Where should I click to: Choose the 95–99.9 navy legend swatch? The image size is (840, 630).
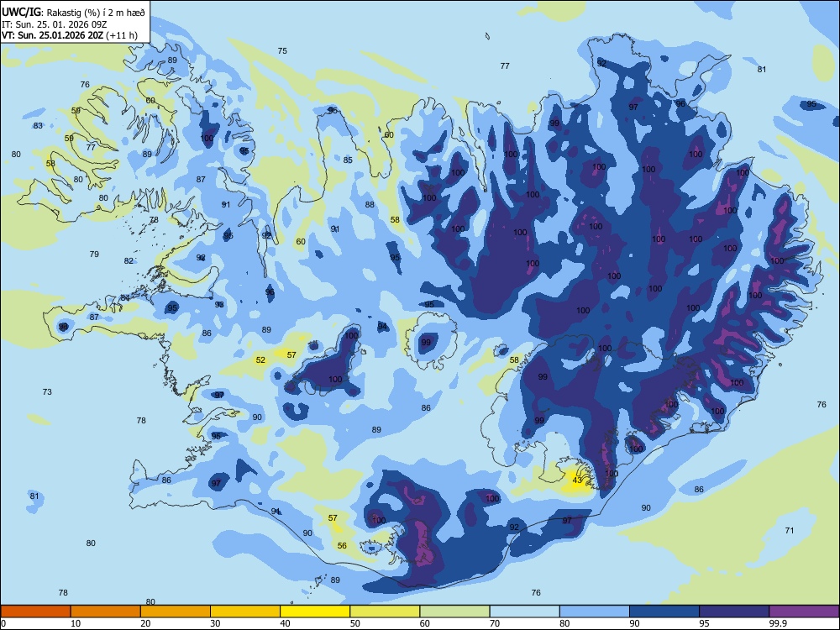734,612
